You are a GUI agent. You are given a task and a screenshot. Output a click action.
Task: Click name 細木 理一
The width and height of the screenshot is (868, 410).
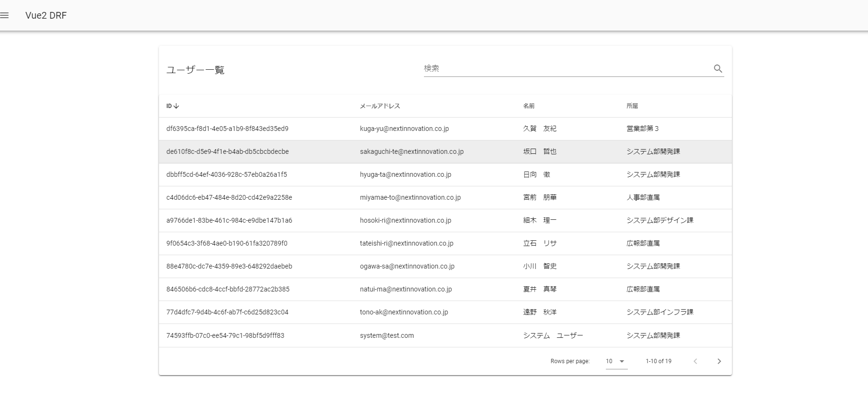point(540,221)
